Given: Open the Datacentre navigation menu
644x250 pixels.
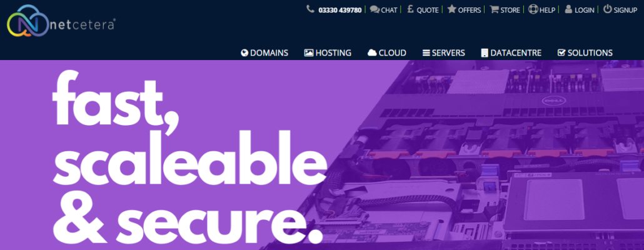Looking at the screenshot, I should click(x=511, y=52).
